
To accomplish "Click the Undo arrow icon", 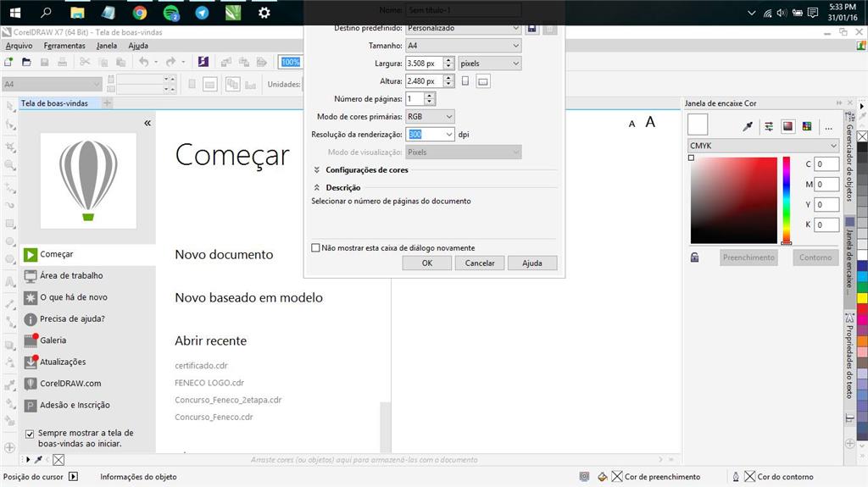I will pyautogui.click(x=144, y=62).
